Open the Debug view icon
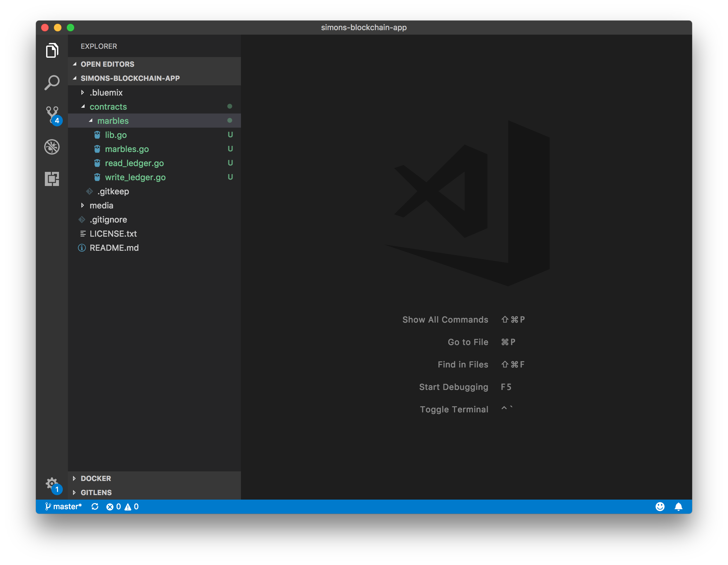This screenshot has height=565, width=728. click(52, 147)
